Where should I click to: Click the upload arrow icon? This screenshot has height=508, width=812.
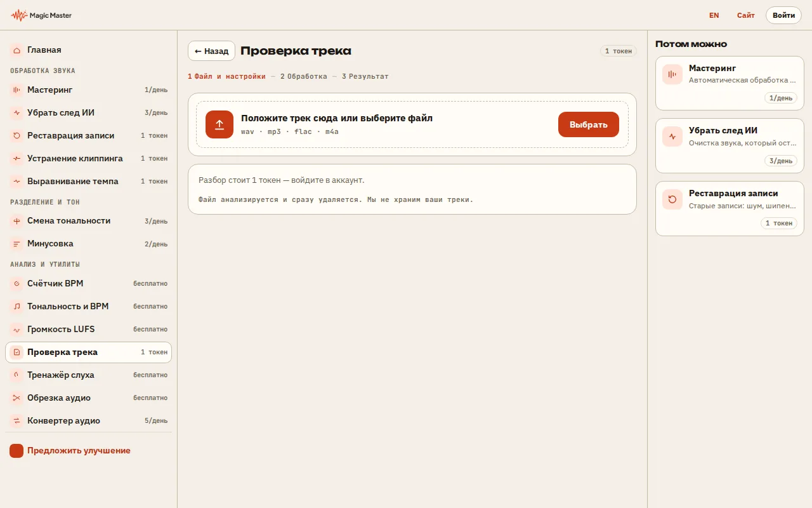tap(219, 124)
